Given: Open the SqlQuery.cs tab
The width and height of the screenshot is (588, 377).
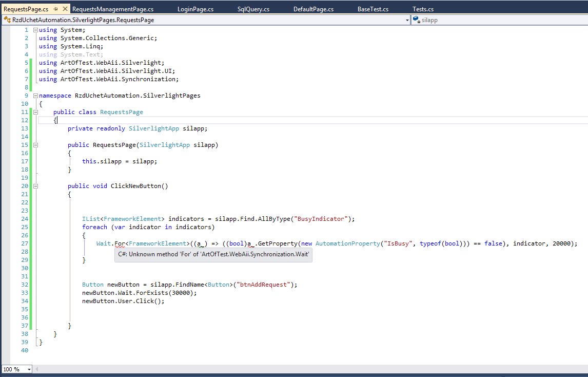Looking at the screenshot, I should (253, 9).
